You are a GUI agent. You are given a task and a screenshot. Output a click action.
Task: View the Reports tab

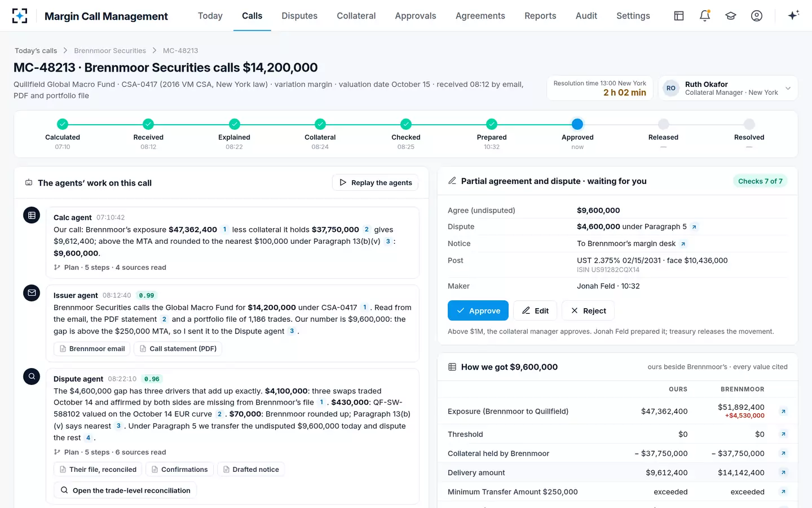[x=540, y=16]
